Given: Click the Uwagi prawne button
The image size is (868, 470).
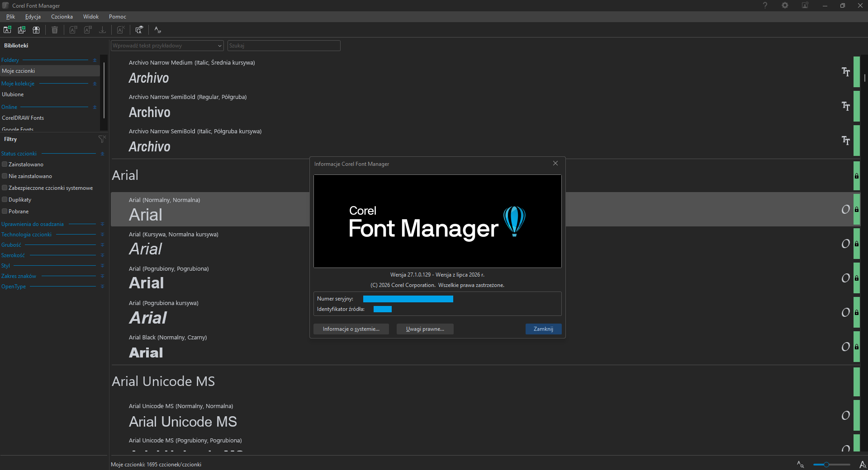Looking at the screenshot, I should pos(425,329).
